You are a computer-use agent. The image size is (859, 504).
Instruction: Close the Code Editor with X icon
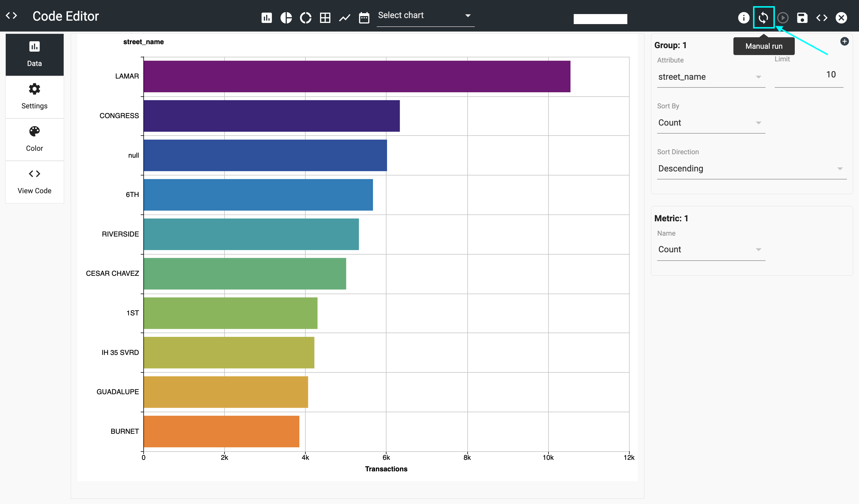[x=841, y=18]
